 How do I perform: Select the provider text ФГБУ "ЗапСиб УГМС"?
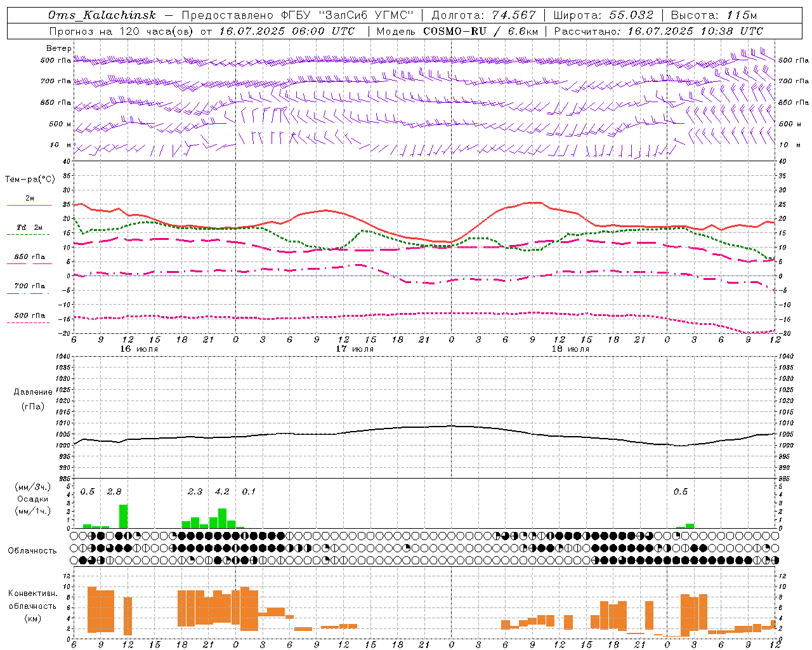[346, 15]
